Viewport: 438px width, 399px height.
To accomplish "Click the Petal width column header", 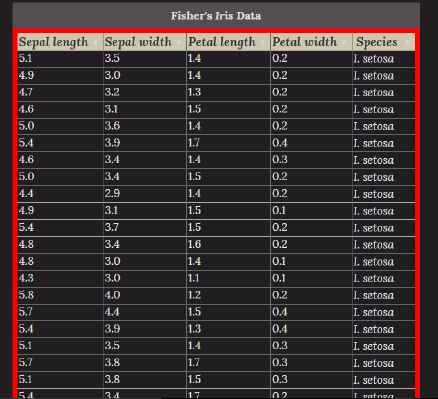I will pos(311,42).
